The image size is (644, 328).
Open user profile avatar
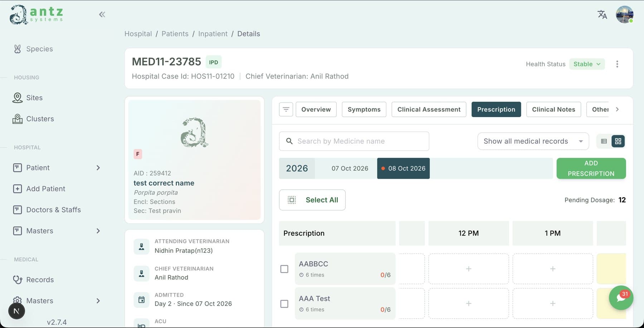point(625,14)
